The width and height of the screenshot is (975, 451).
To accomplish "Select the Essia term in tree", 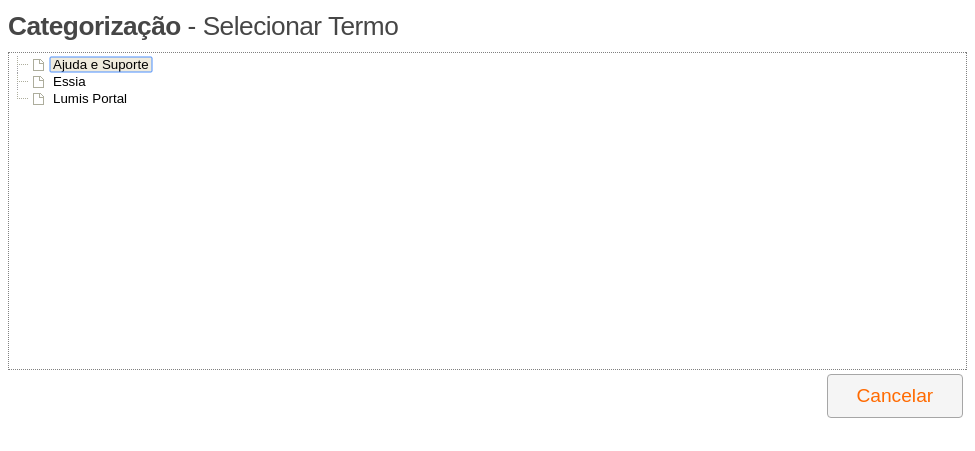I will [x=69, y=81].
